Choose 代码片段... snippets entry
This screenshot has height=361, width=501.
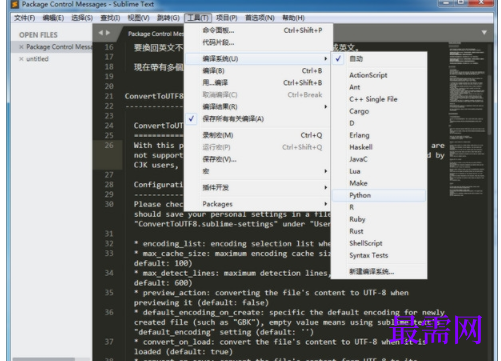[258, 42]
